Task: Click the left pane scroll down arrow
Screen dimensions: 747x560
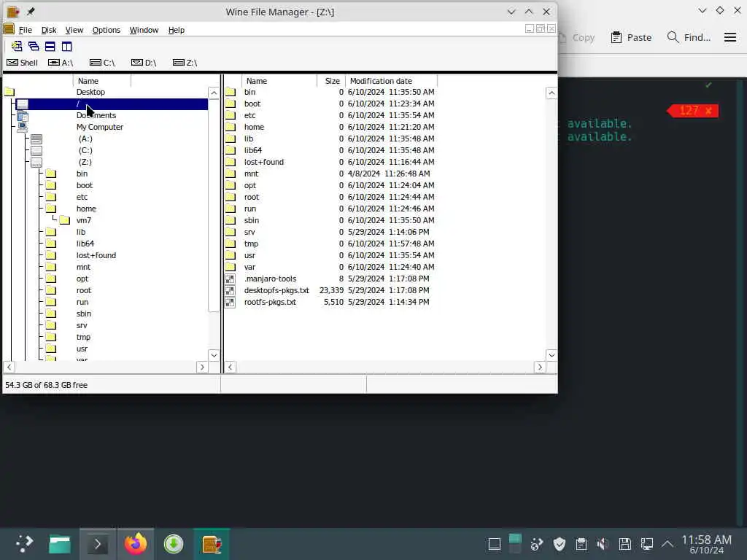Action: 214,355
